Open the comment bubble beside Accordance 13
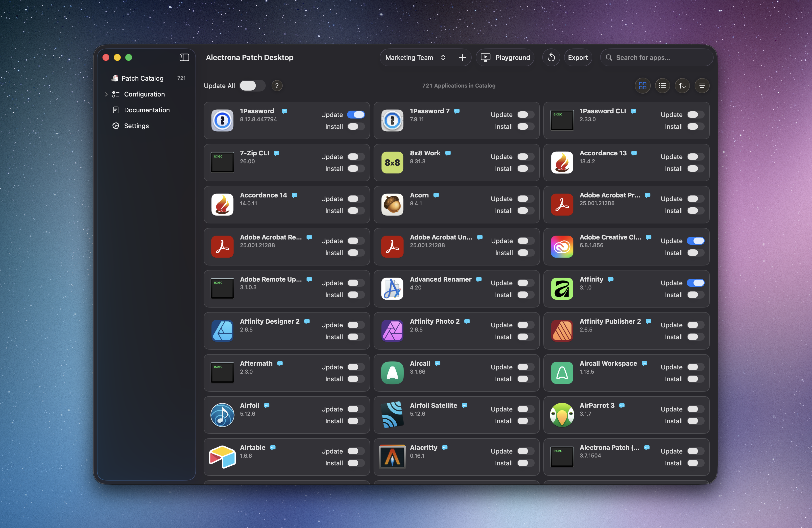Screen dimensions: 812x528 [x=634, y=153]
